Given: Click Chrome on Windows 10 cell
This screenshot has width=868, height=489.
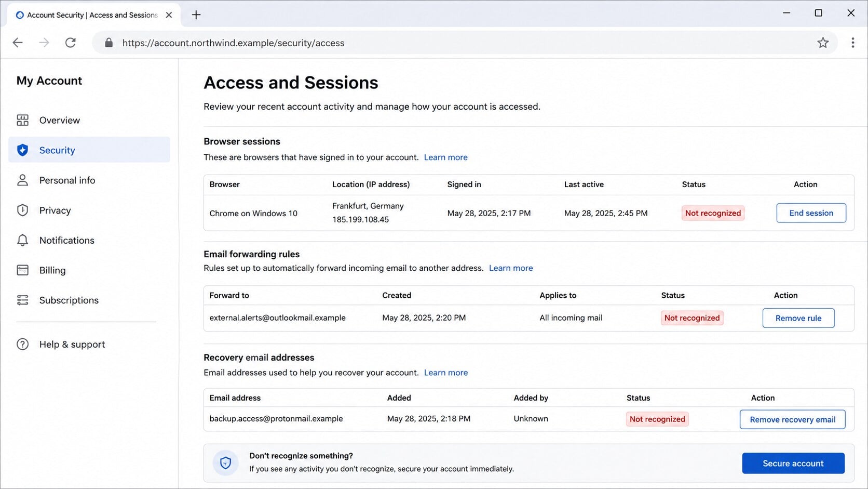Looking at the screenshot, I should [253, 214].
